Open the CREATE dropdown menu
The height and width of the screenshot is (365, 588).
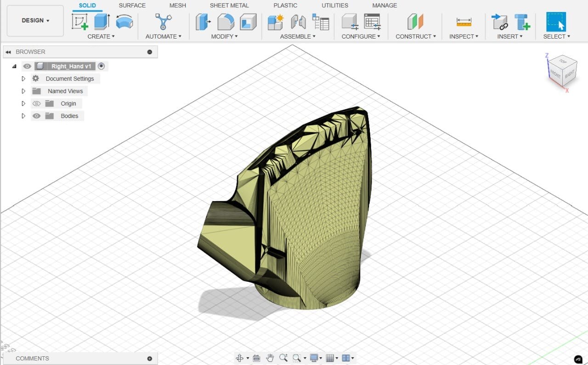tap(101, 36)
